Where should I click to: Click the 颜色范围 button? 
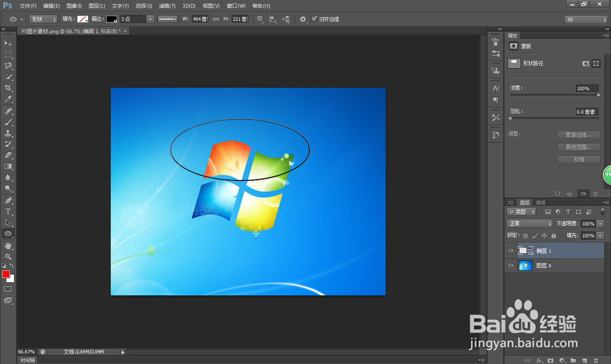pyautogui.click(x=579, y=147)
